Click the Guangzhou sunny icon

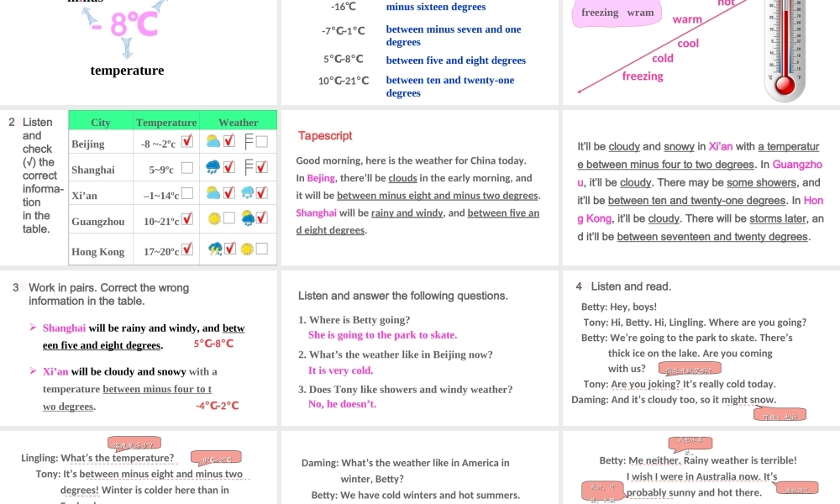point(214,218)
